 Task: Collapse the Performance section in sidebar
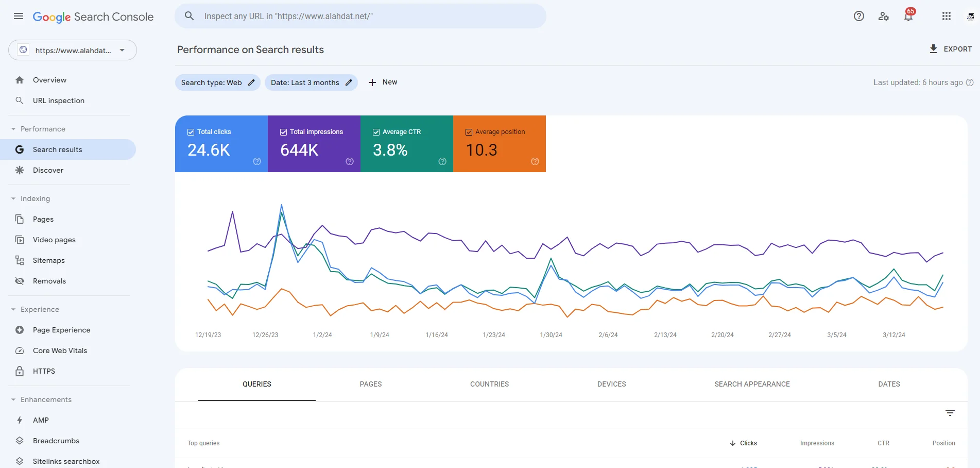tap(13, 129)
